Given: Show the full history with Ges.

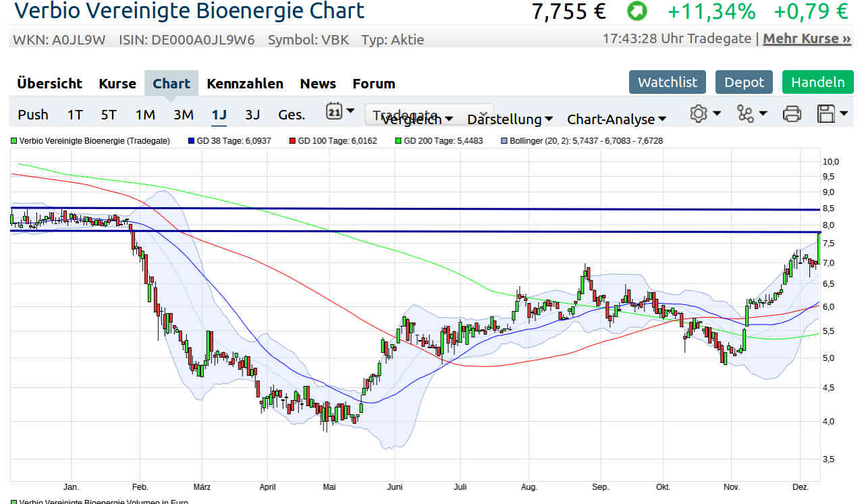Looking at the screenshot, I should tap(292, 115).
